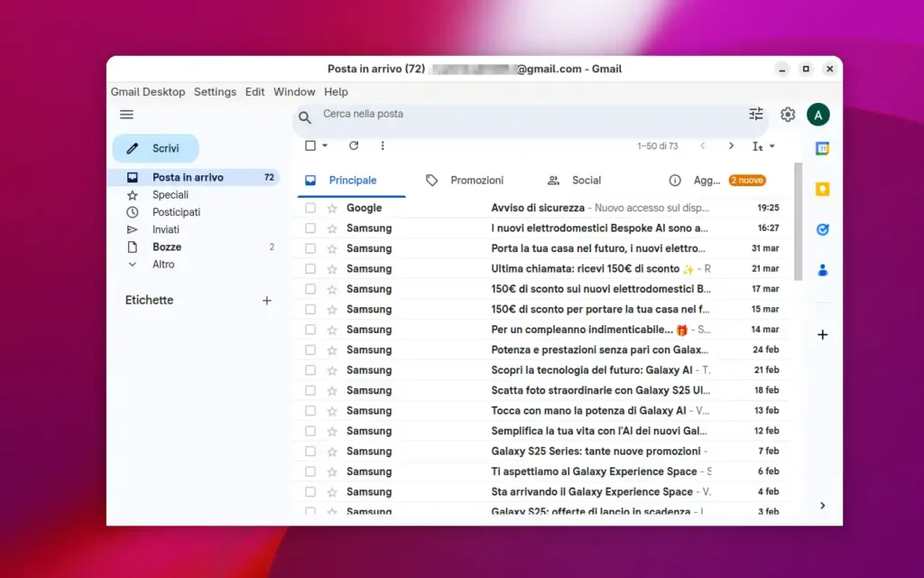Image resolution: width=924 pixels, height=578 pixels.
Task: Click the email list vertical scrollbar
Action: [798, 221]
